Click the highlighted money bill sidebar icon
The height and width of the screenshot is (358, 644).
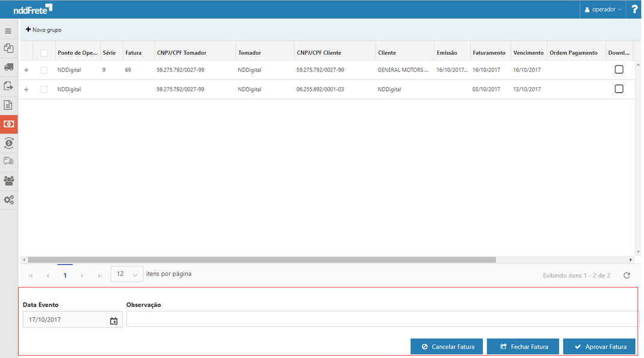point(8,124)
